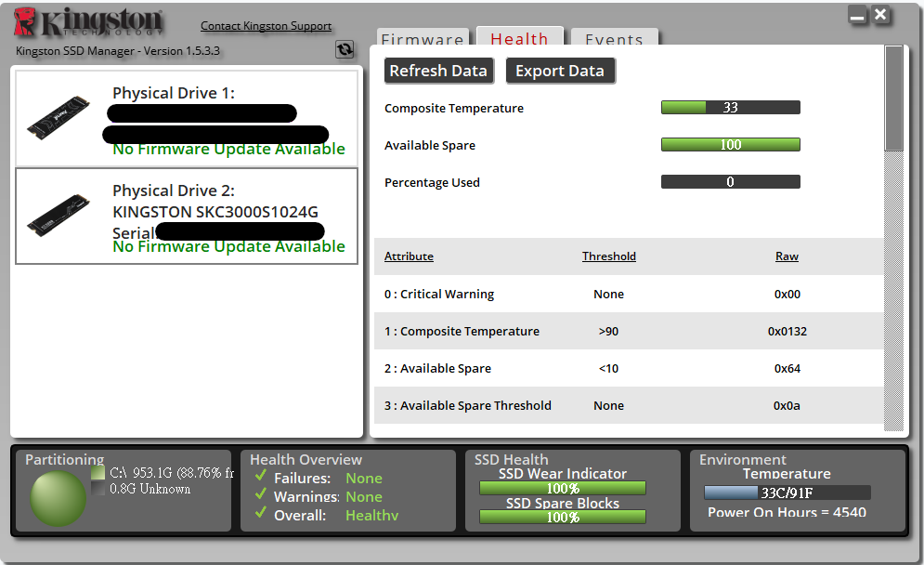Click the Percentage Used summary label
The width and height of the screenshot is (924, 565).
click(x=432, y=183)
